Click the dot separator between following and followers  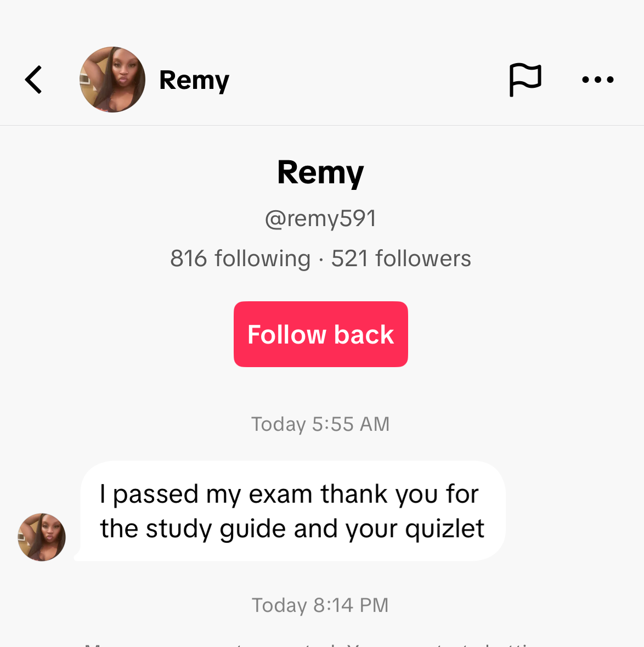coord(321,259)
